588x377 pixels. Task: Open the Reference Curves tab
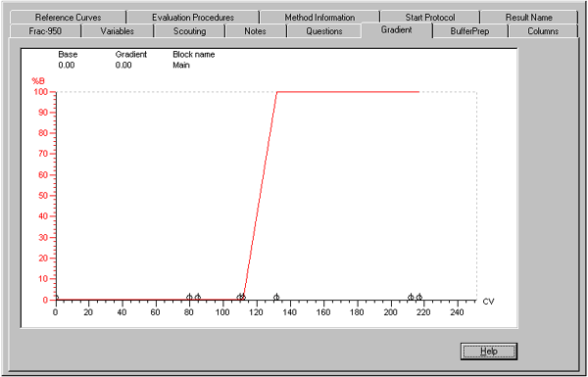(68, 18)
